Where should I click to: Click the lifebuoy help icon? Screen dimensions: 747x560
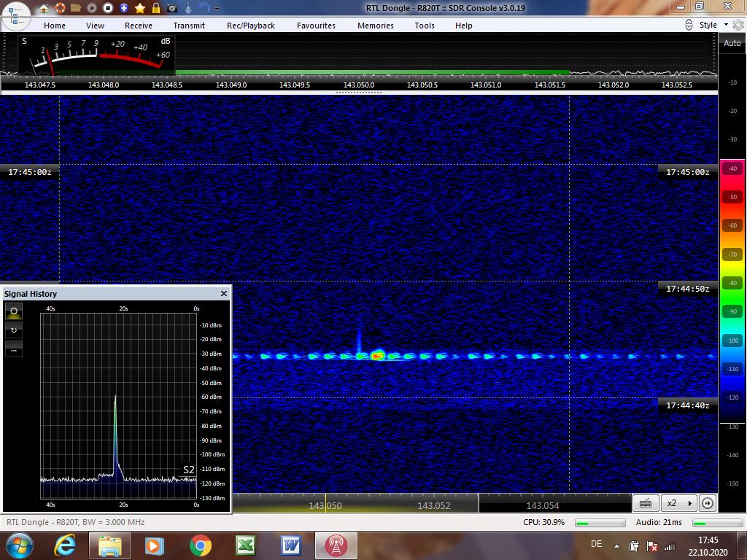[60, 8]
